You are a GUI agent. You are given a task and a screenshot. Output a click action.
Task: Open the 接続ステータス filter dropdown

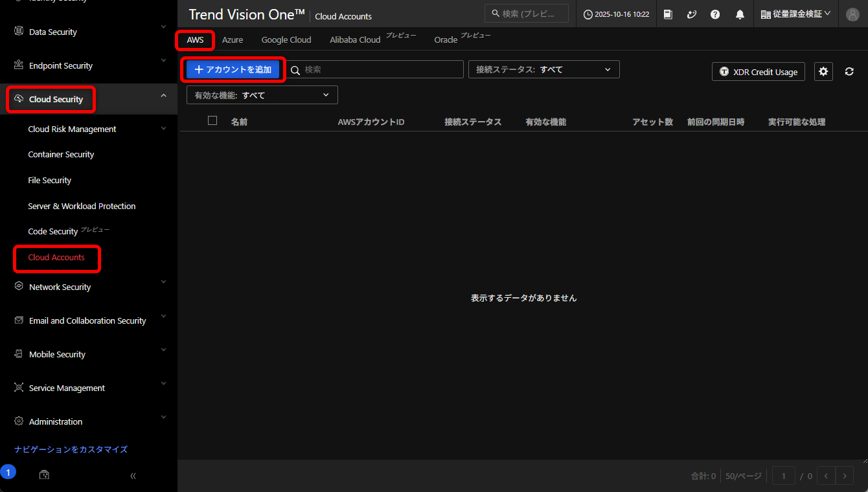[544, 69]
